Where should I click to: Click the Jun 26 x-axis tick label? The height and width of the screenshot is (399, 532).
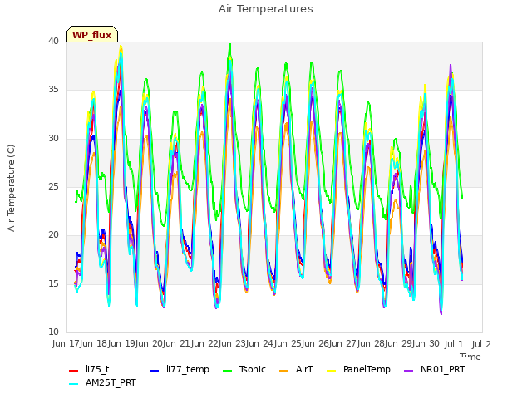pos(317,343)
